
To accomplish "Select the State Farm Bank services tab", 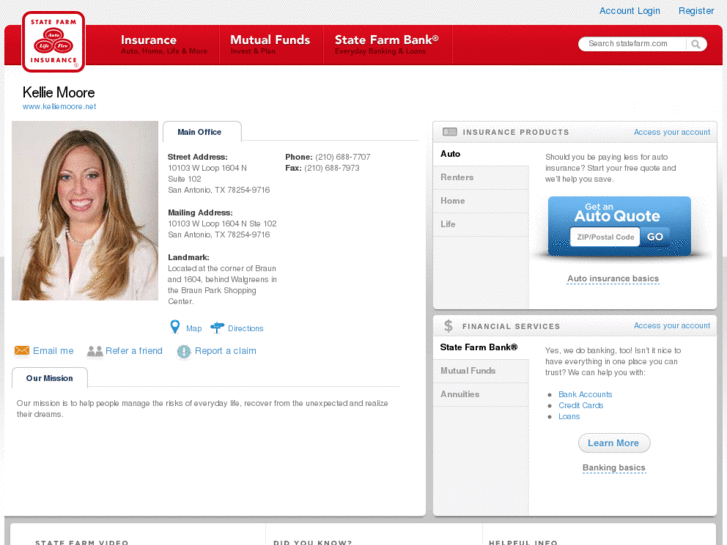I will (481, 347).
